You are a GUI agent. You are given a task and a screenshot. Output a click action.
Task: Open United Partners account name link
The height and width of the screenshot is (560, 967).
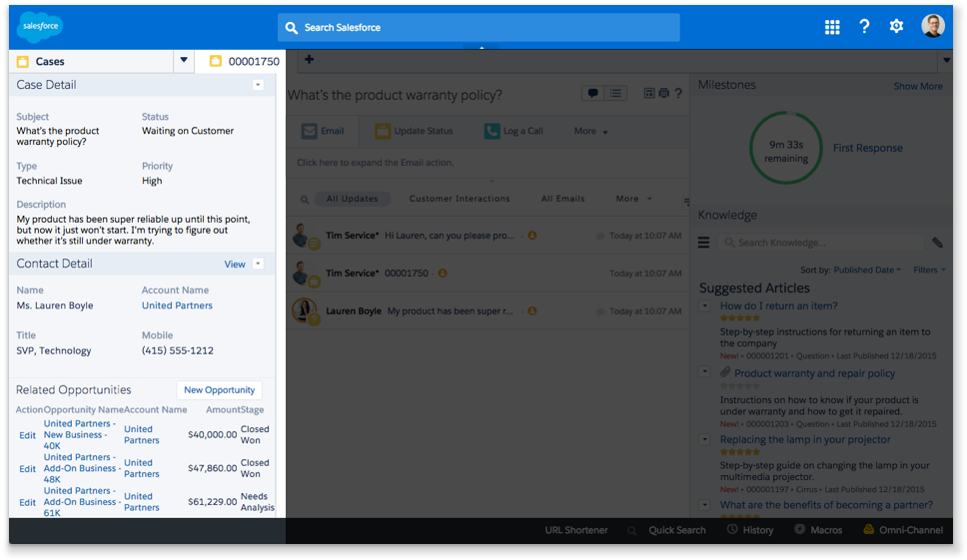click(x=177, y=305)
